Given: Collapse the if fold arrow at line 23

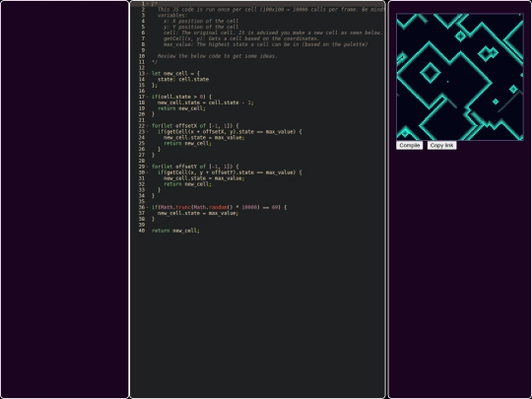Looking at the screenshot, I should (x=147, y=132).
